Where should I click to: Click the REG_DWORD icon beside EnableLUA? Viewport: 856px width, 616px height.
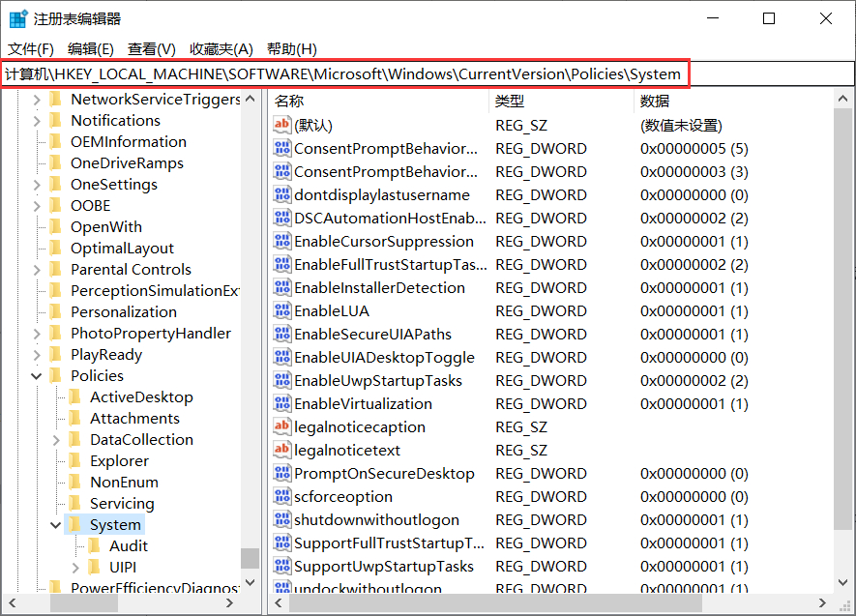(283, 310)
